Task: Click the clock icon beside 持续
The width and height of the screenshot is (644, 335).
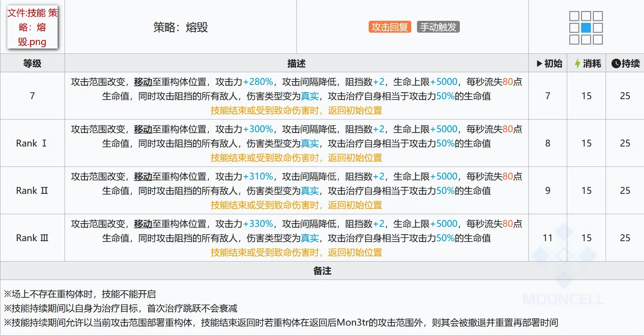Action: click(616, 64)
